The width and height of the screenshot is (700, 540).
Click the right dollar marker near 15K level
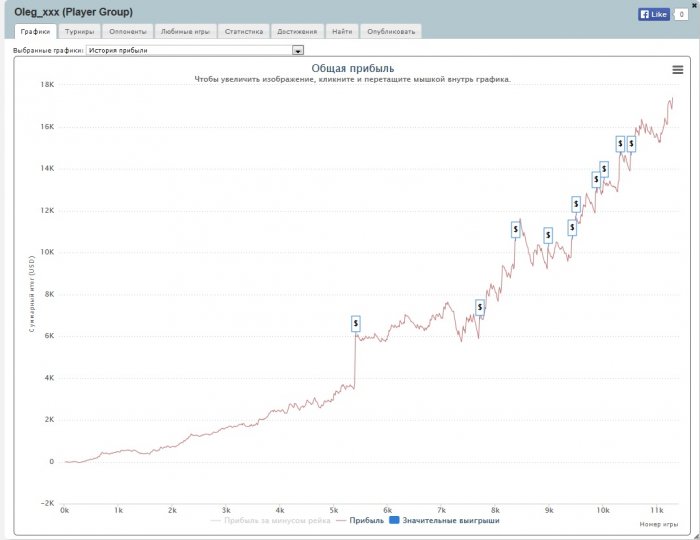pos(631,144)
